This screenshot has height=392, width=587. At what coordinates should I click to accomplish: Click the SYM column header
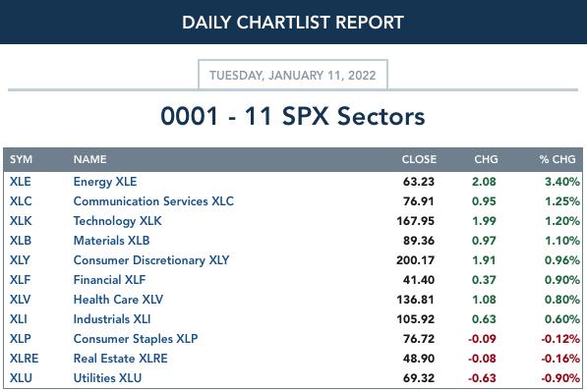click(21, 160)
